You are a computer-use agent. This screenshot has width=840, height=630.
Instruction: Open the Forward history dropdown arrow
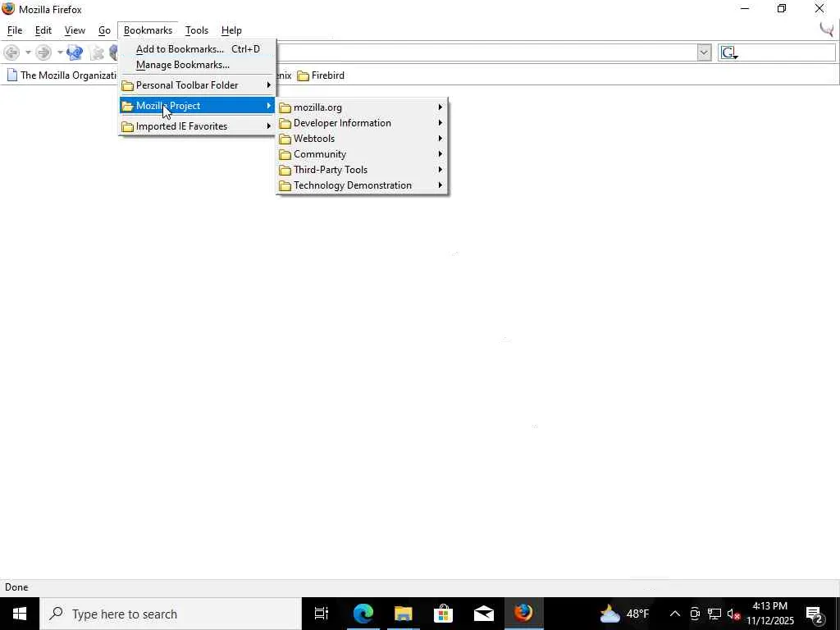pos(60,52)
